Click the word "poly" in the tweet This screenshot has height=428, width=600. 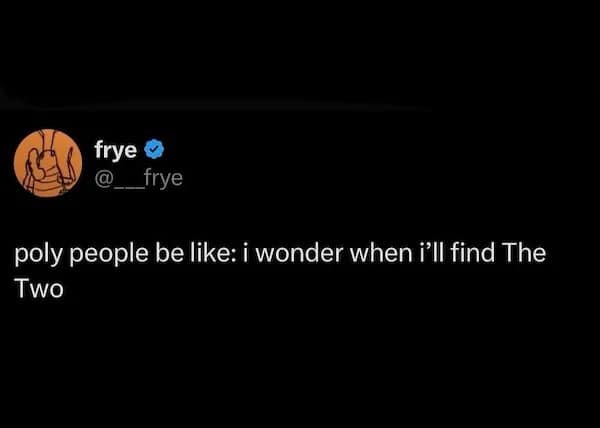point(35,254)
